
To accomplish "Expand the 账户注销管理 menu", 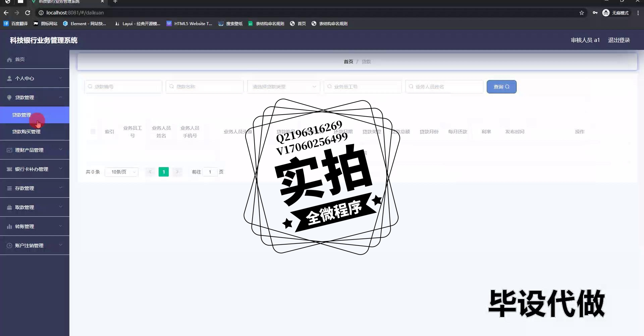I will pyautogui.click(x=35, y=246).
